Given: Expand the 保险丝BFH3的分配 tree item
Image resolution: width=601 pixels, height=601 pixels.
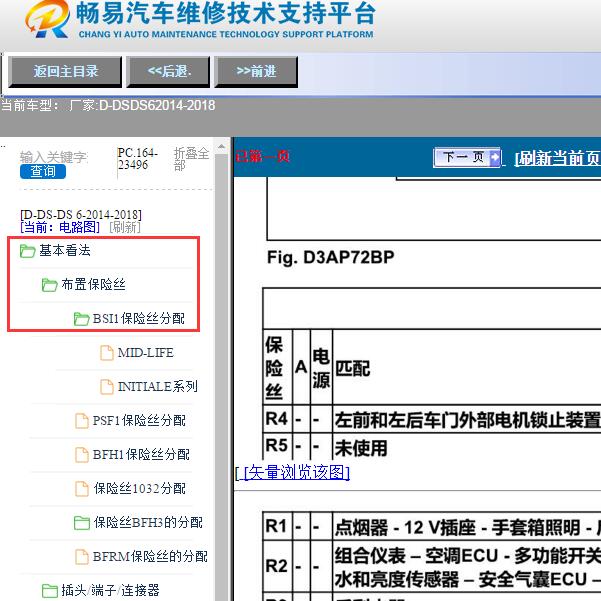Looking at the screenshot, I should (x=148, y=522).
